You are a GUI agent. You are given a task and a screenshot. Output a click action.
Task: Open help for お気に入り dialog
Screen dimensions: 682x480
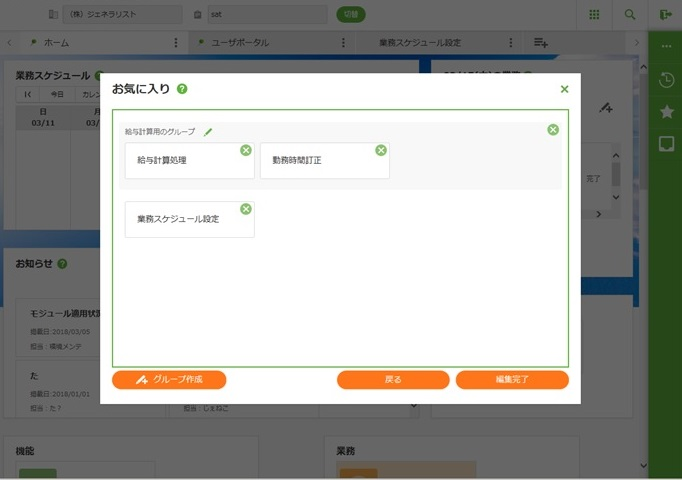[182, 89]
